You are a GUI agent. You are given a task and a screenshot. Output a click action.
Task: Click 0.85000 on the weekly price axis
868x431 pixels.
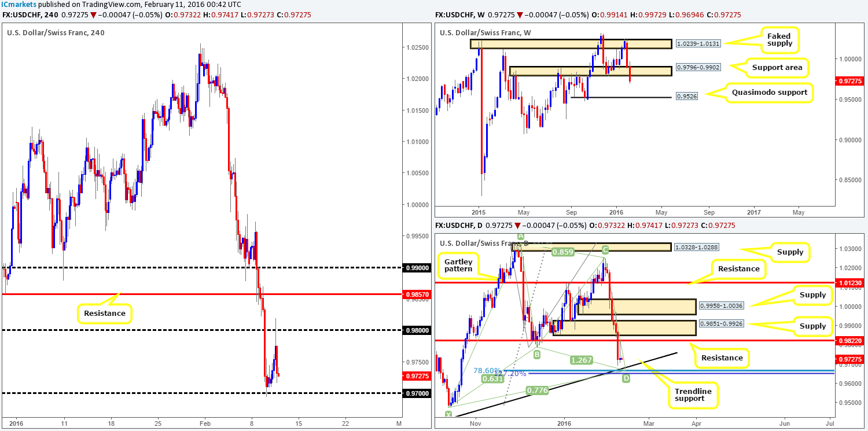click(849, 180)
